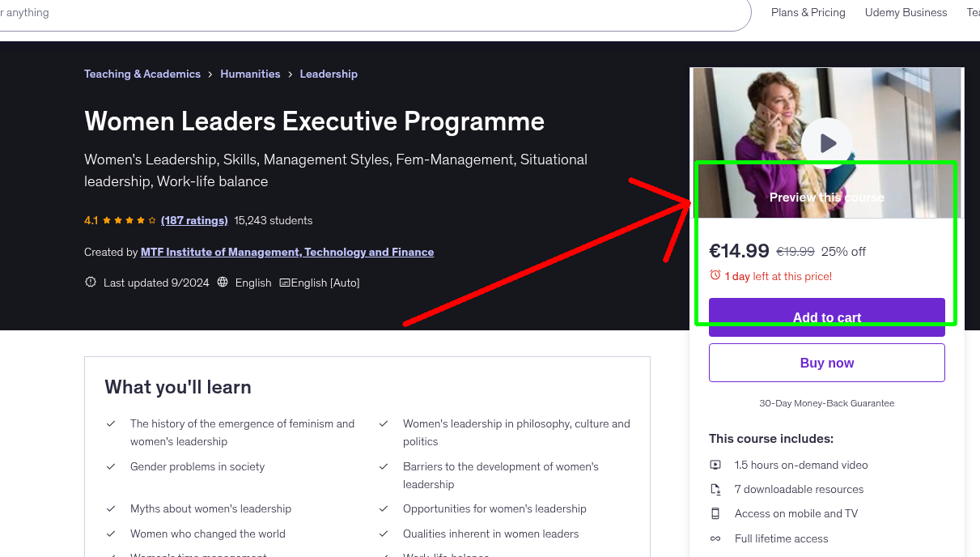Viewport: 980px width, 557px height.
Task: Click the Last updated clock icon
Action: (x=90, y=282)
